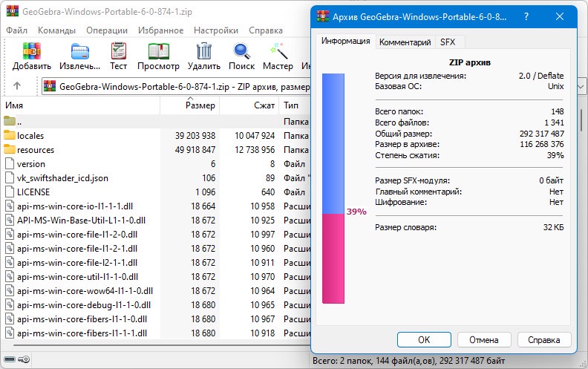Run the Тест (Test) archive tool
588x369 pixels.
tap(119, 51)
